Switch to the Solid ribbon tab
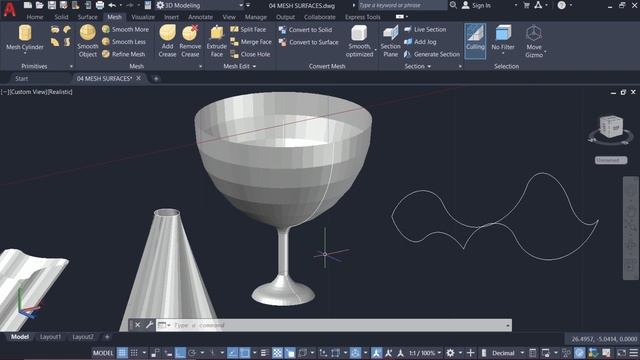This screenshot has height=360, width=640. pos(61,17)
